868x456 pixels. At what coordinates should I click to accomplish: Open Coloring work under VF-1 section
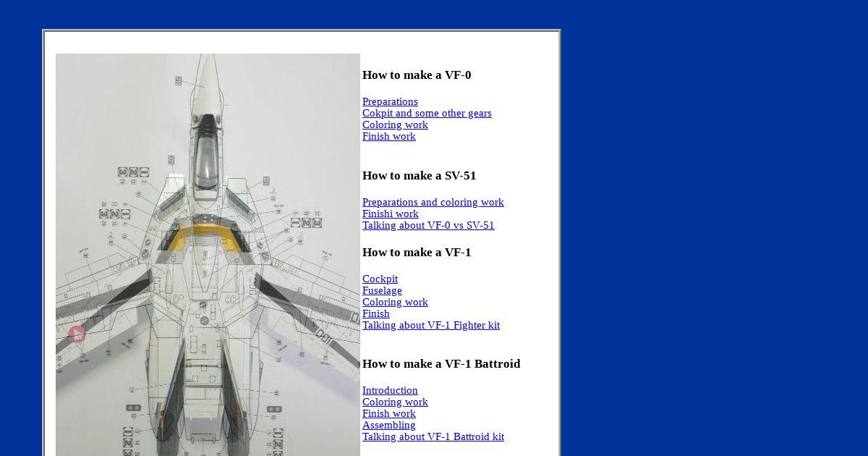click(x=395, y=302)
